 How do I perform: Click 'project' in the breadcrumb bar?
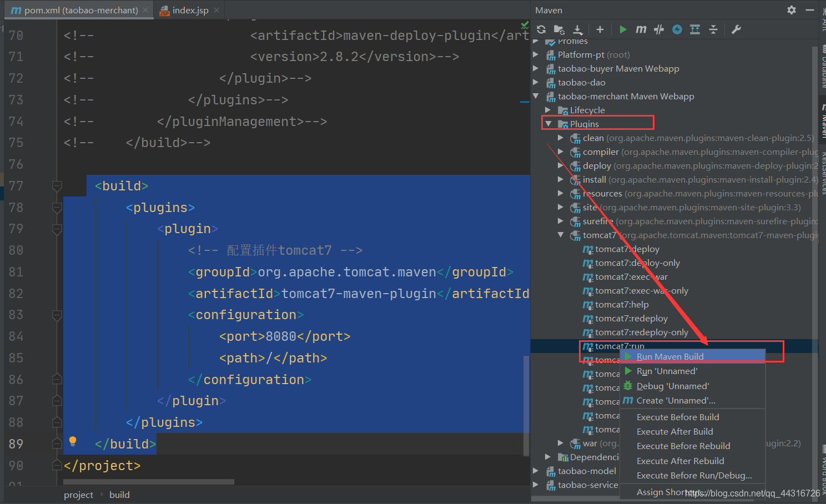[x=78, y=495]
